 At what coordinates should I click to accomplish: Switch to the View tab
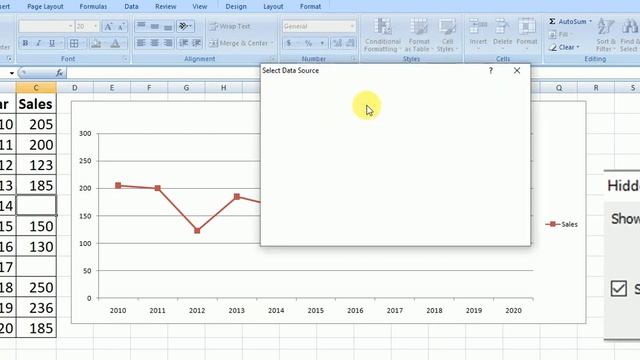(x=200, y=7)
